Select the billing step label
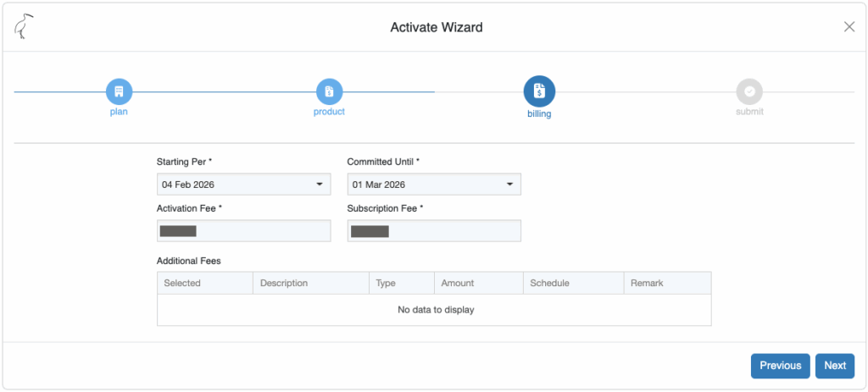 (539, 114)
